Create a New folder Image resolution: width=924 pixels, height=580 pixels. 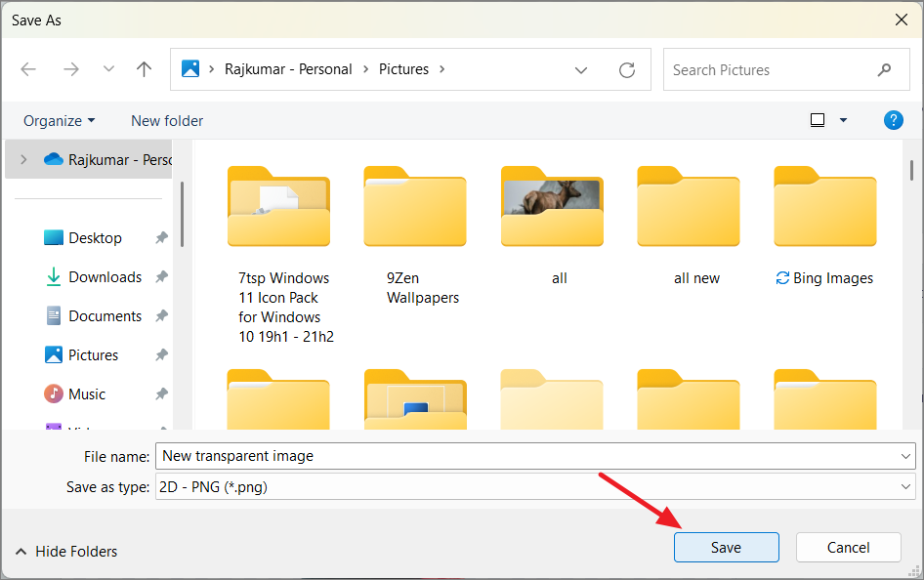pyautogui.click(x=167, y=121)
